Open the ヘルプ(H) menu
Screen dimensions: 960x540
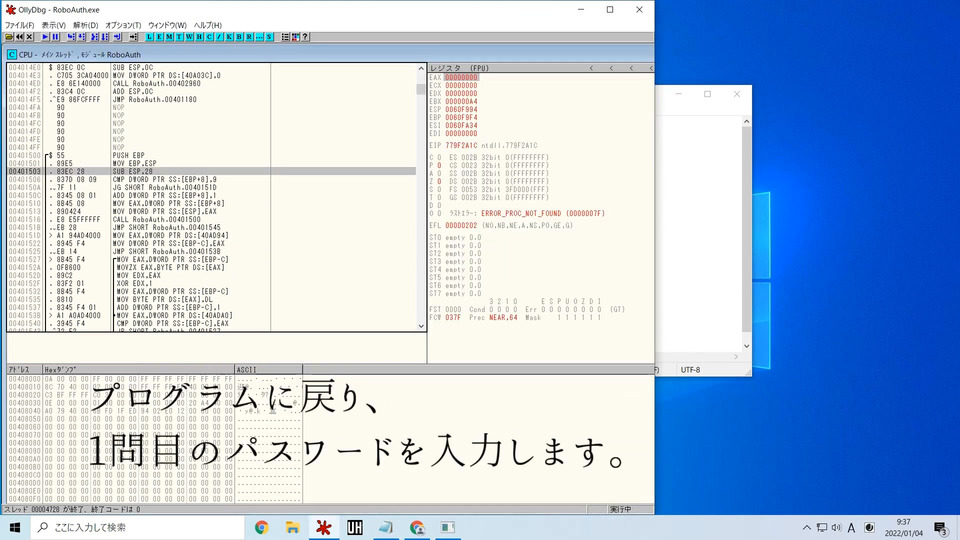208,25
